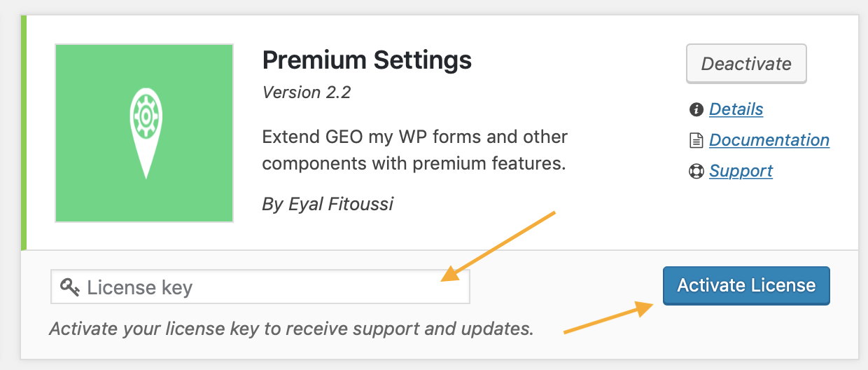Click the license activation help text

(x=291, y=328)
